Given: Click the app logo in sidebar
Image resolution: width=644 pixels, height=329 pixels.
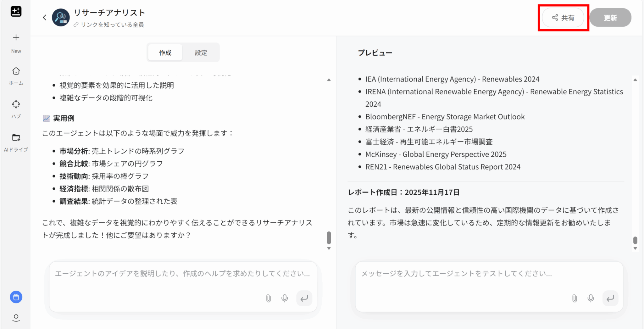Looking at the screenshot, I should [16, 12].
